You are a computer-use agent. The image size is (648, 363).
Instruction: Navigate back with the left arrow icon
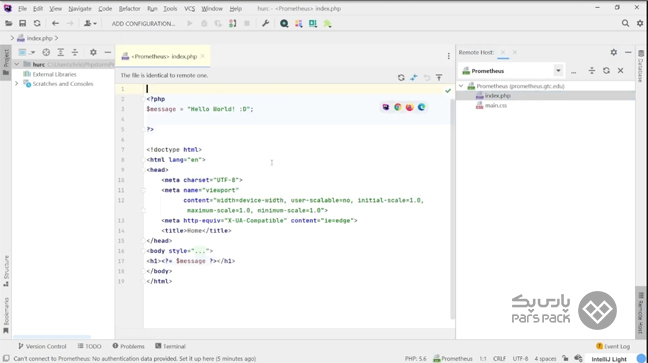(55, 24)
